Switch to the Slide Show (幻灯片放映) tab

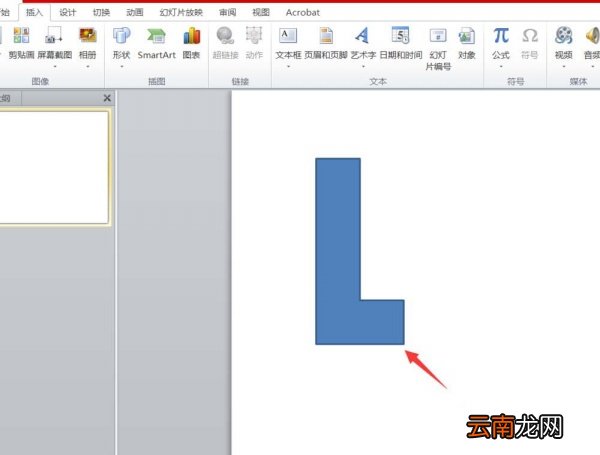(181, 13)
